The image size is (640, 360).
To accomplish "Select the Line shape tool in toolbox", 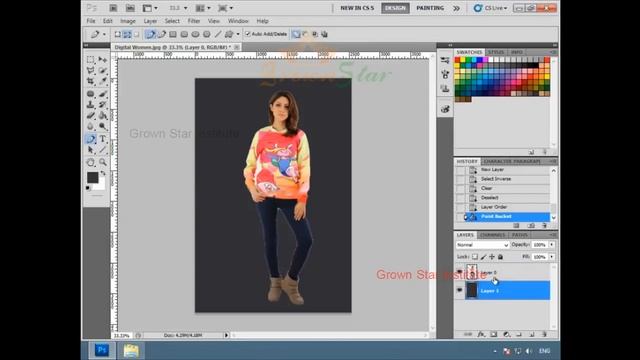I will pos(102,150).
